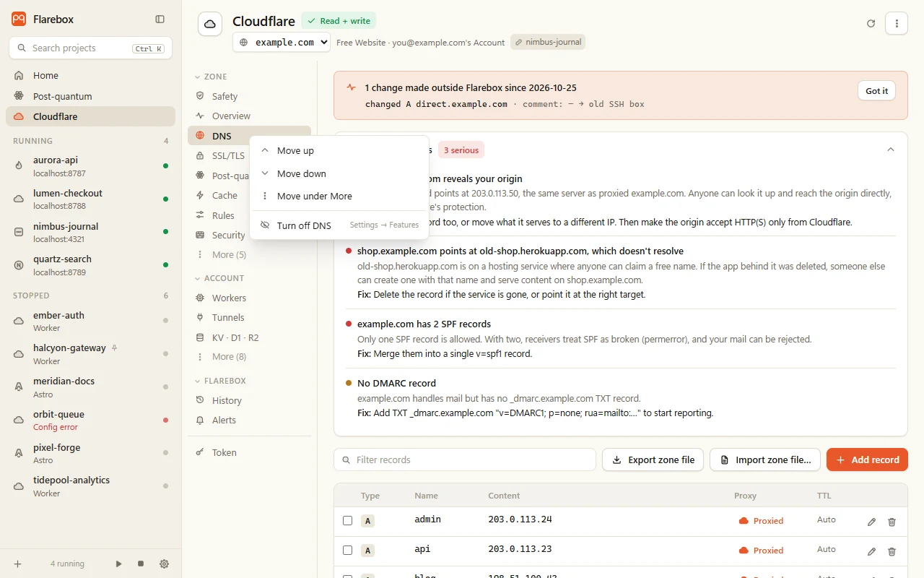Open orbit-queue with config error
The height and width of the screenshot is (578, 924).
tap(90, 420)
